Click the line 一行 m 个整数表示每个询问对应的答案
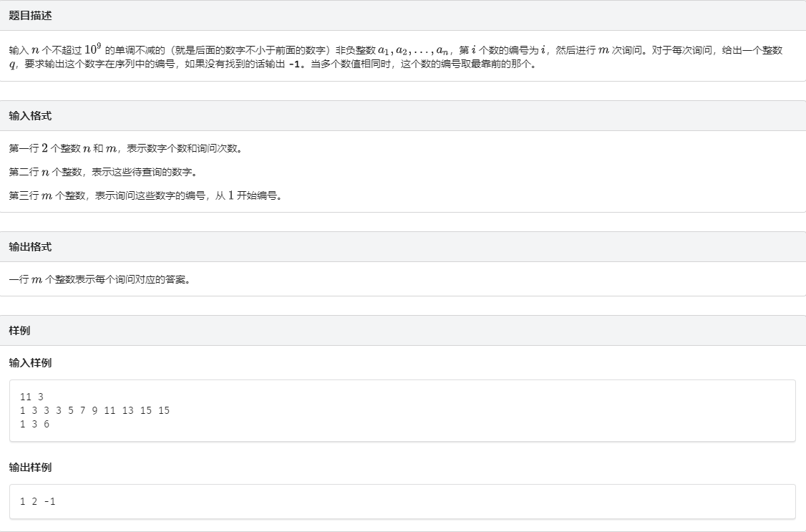The image size is (806, 532). pos(99,280)
